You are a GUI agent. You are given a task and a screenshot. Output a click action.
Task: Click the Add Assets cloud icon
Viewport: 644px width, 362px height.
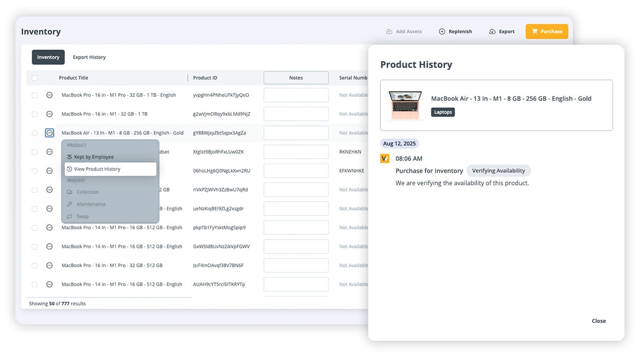389,31
